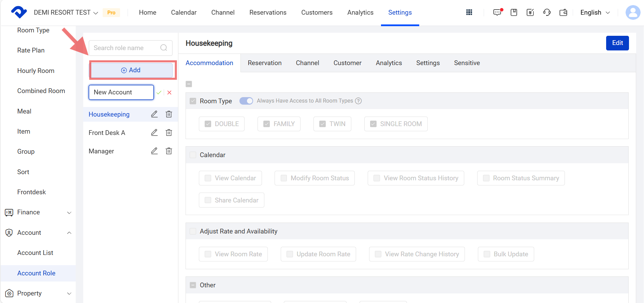Go to Reservations in the top menu
Viewport: 644px width, 303px height.
pyautogui.click(x=268, y=13)
